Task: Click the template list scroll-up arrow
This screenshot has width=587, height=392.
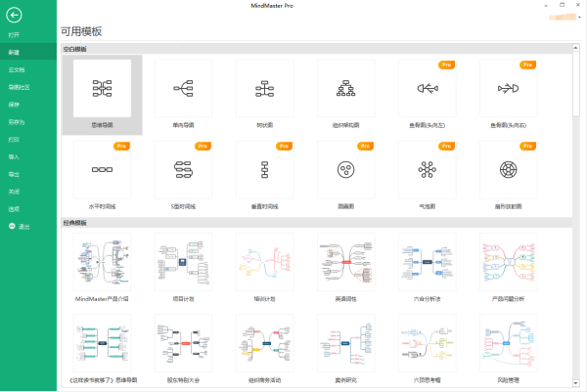Action: [x=576, y=48]
